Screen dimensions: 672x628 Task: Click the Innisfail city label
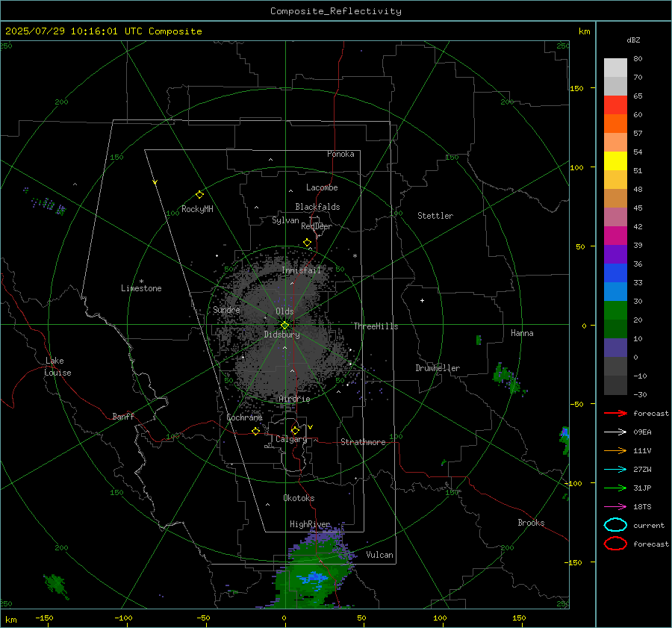click(302, 270)
